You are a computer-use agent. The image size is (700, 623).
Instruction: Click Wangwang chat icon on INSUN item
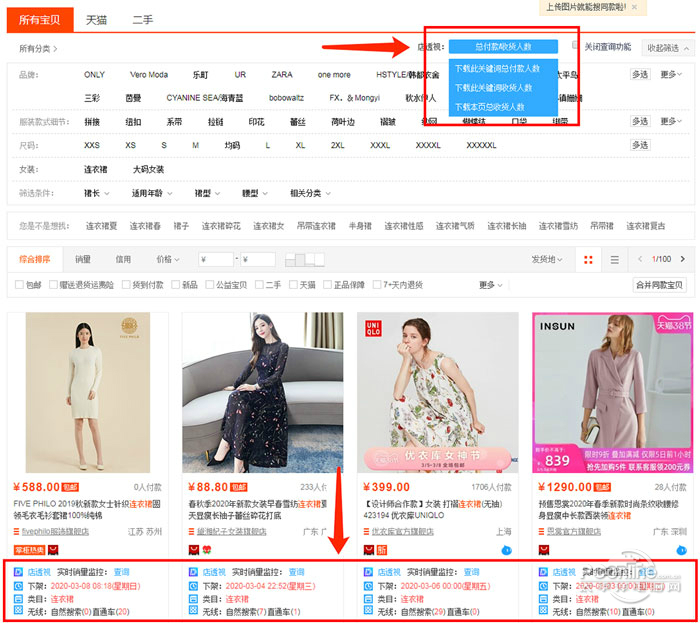(681, 550)
